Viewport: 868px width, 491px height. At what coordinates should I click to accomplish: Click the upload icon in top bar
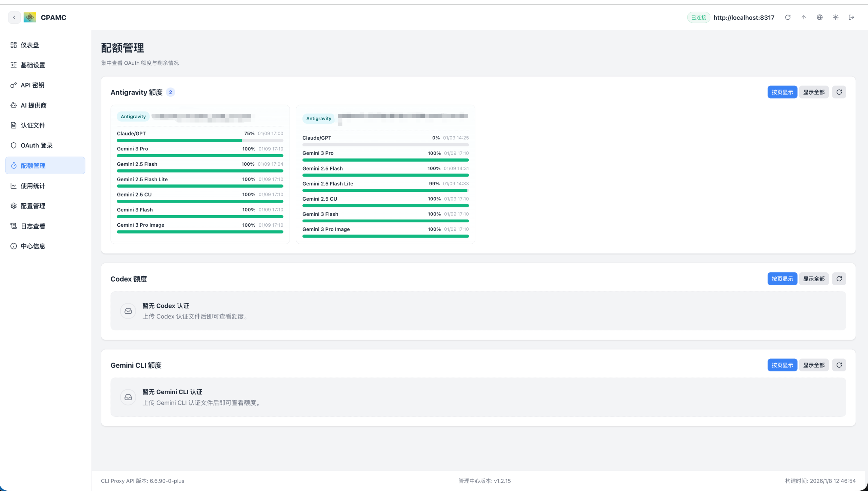click(804, 17)
